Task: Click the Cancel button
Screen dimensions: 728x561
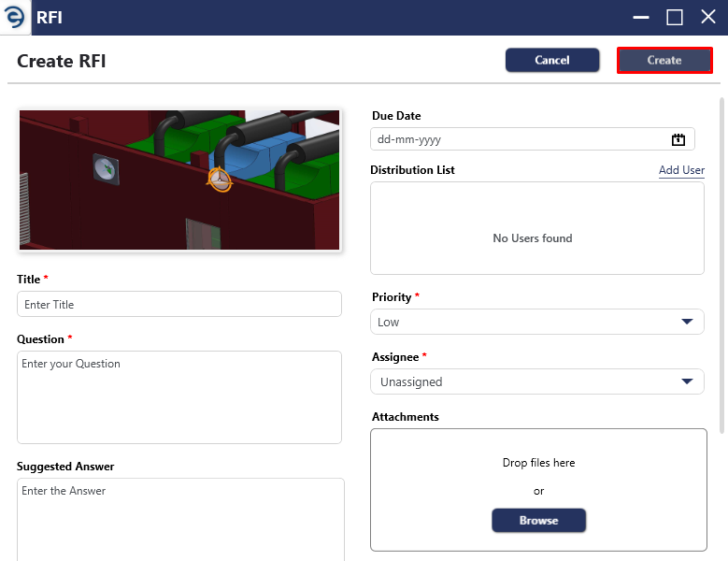Action: pos(552,60)
